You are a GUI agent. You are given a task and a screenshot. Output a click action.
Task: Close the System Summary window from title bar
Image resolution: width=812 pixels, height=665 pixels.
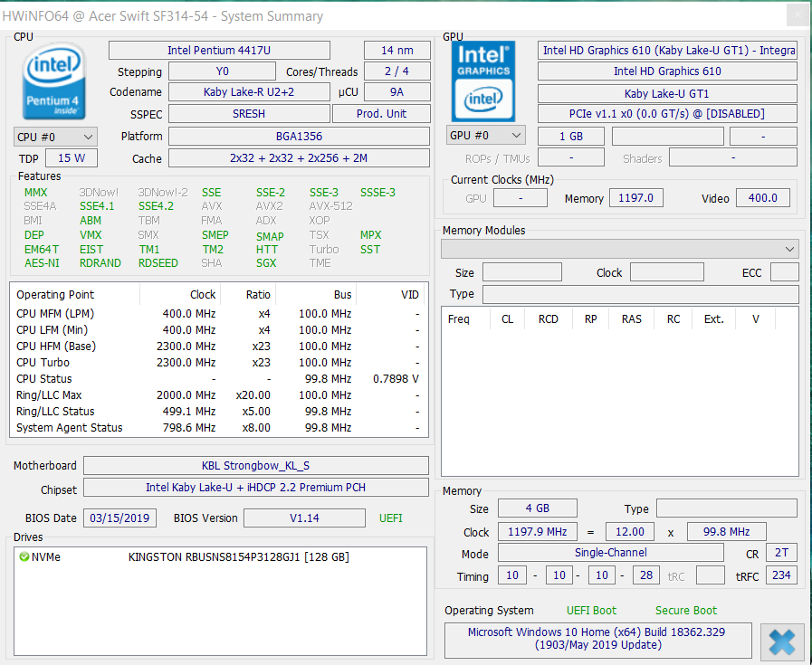[798, 15]
